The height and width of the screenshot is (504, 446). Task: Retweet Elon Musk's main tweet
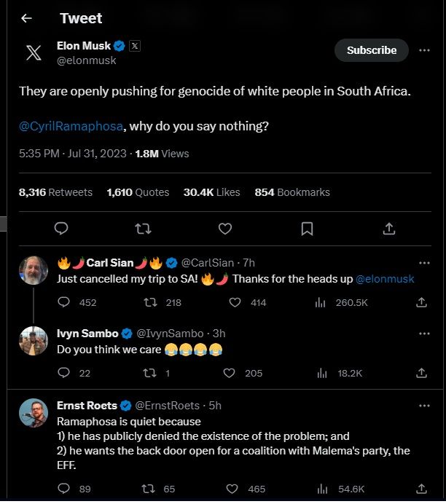click(144, 229)
